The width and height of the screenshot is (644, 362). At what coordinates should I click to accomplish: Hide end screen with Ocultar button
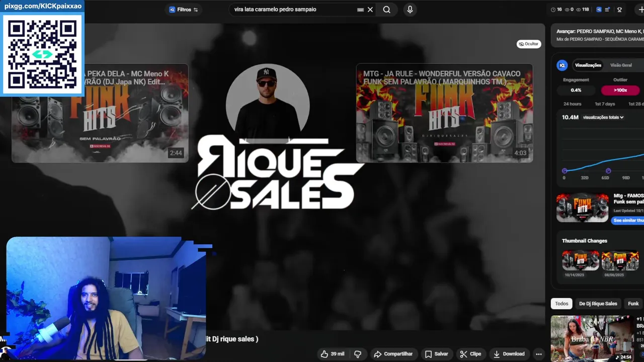(528, 44)
